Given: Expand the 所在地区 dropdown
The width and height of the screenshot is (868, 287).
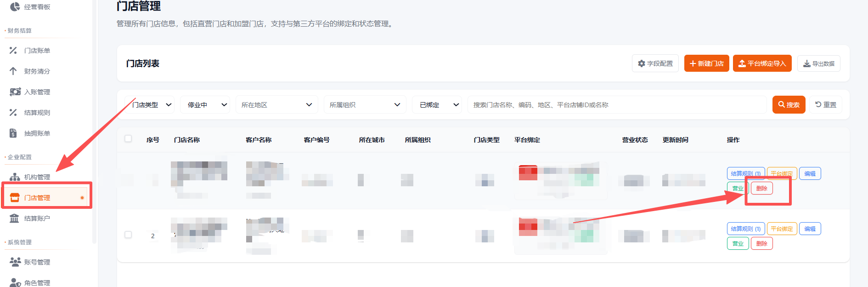Looking at the screenshot, I should 277,105.
